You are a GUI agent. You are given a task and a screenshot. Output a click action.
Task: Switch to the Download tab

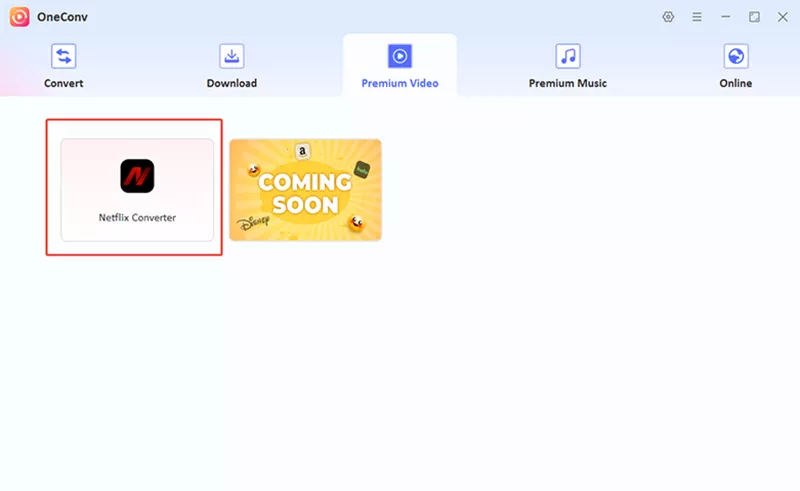[232, 66]
